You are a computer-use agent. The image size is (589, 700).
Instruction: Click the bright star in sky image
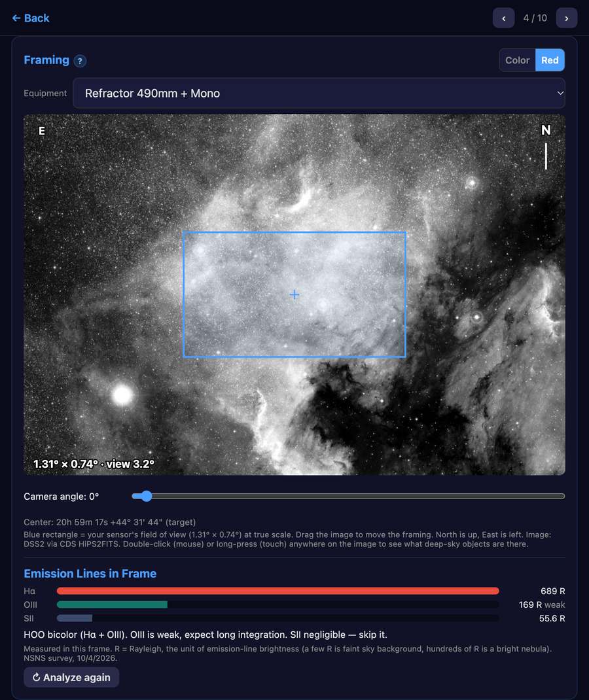click(122, 394)
